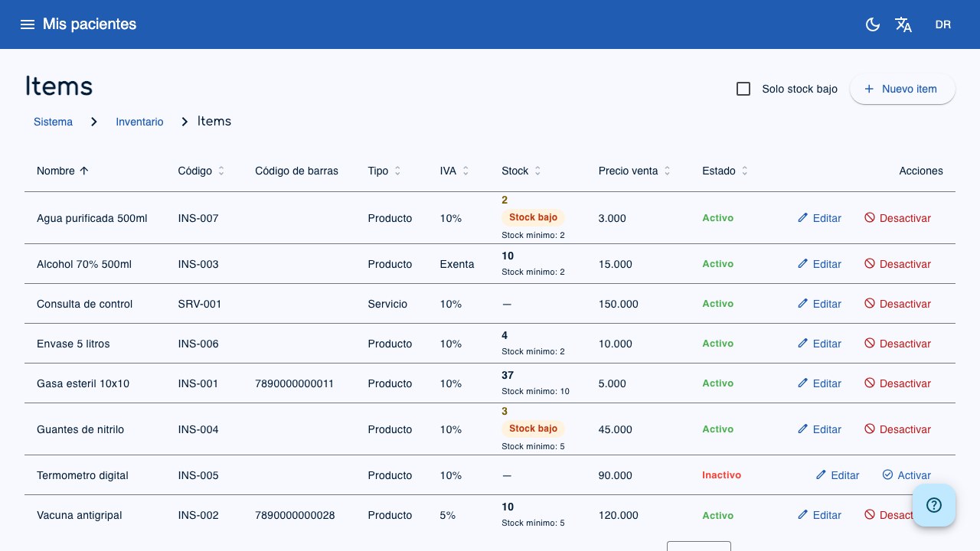Image resolution: width=980 pixels, height=551 pixels.
Task: Edit the Gasa esteril 10x10 item
Action: (x=819, y=383)
